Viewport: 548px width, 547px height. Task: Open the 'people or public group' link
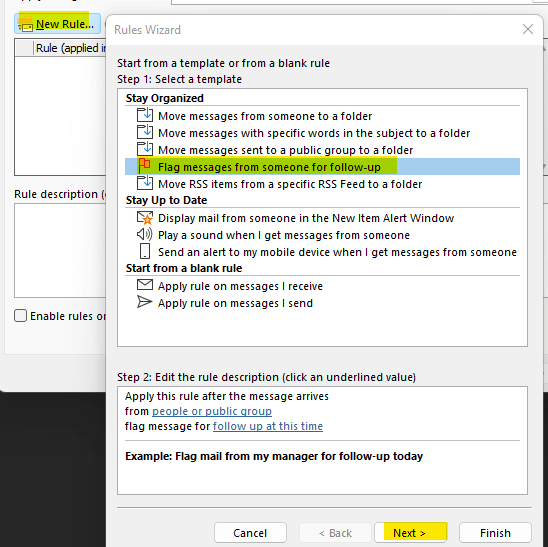tap(212, 411)
